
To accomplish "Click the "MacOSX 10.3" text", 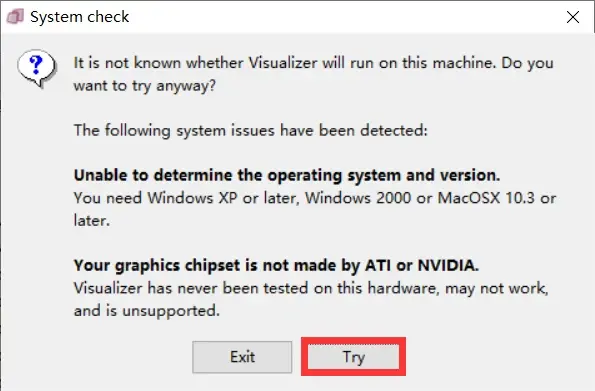I will click(x=486, y=198).
